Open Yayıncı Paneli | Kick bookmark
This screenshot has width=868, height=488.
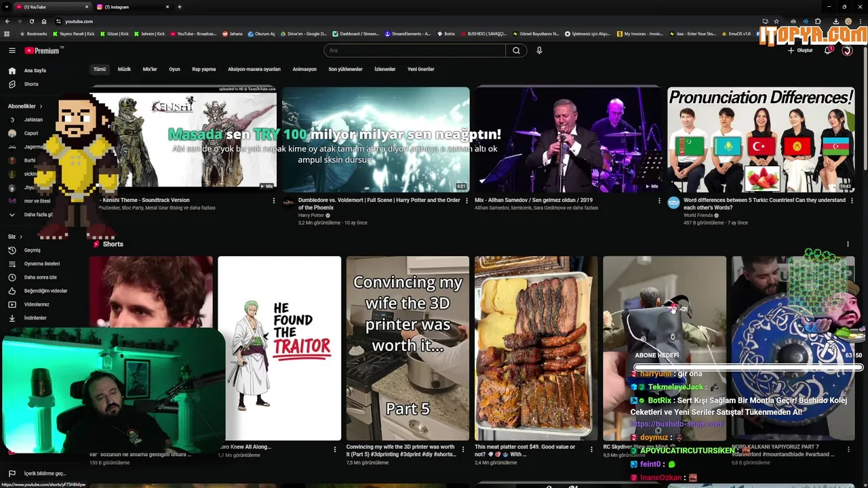click(x=73, y=33)
